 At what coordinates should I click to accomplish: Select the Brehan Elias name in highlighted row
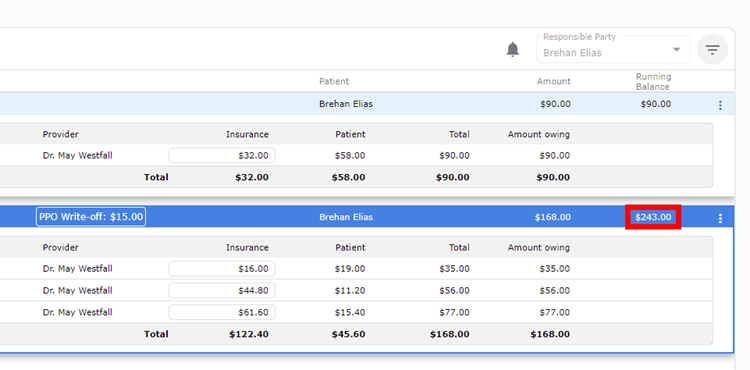(346, 217)
